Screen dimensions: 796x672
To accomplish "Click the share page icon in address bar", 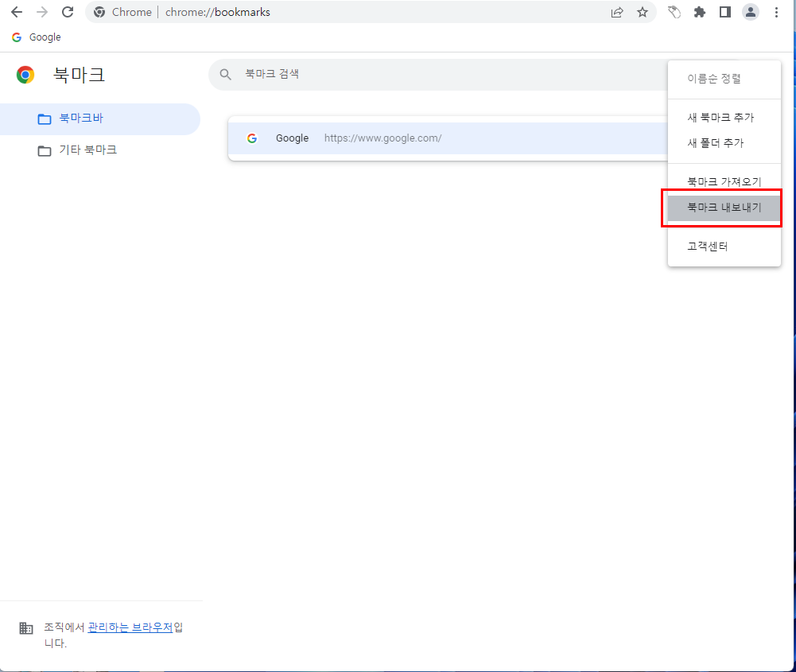I will [x=617, y=12].
